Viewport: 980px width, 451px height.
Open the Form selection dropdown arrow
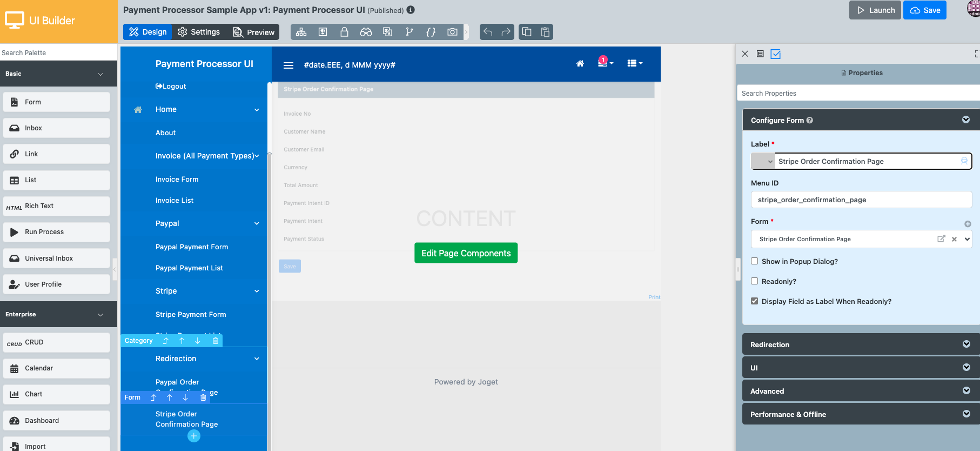point(967,239)
